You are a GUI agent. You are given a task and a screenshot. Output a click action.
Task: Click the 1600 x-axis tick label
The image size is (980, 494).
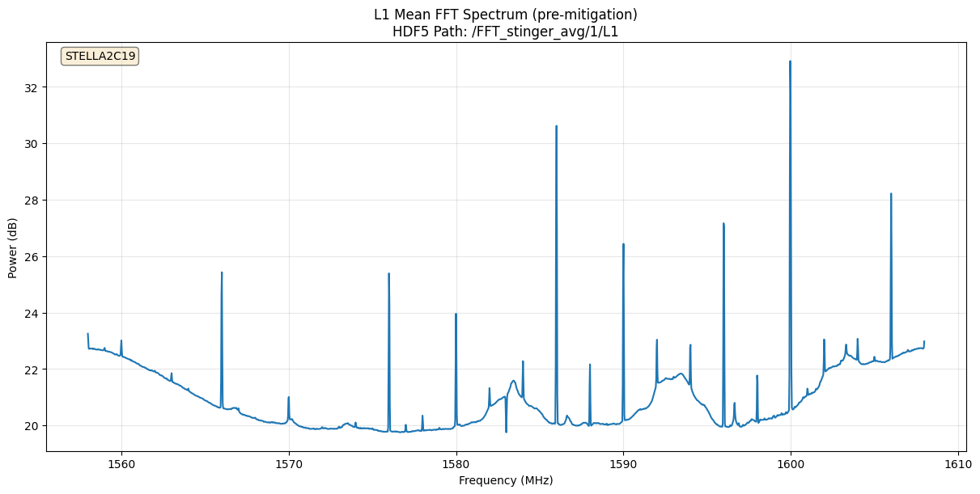tap(791, 464)
